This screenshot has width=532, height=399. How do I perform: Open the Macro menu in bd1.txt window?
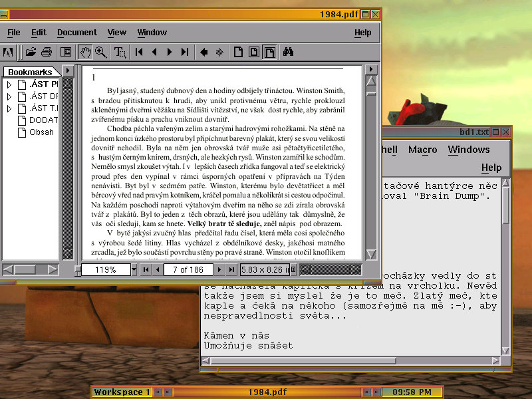click(x=422, y=150)
